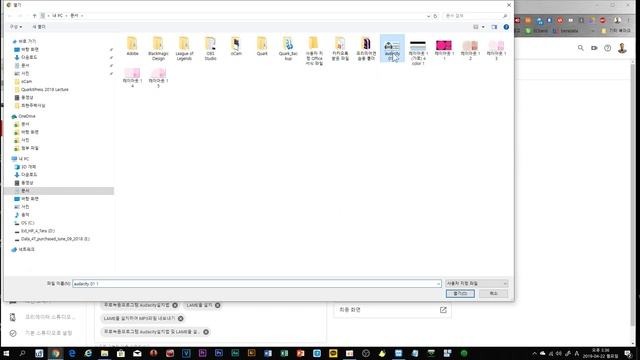Image resolution: width=640 pixels, height=360 pixels.
Task: Remove the MP3 export tag chip
Action: pos(180,318)
